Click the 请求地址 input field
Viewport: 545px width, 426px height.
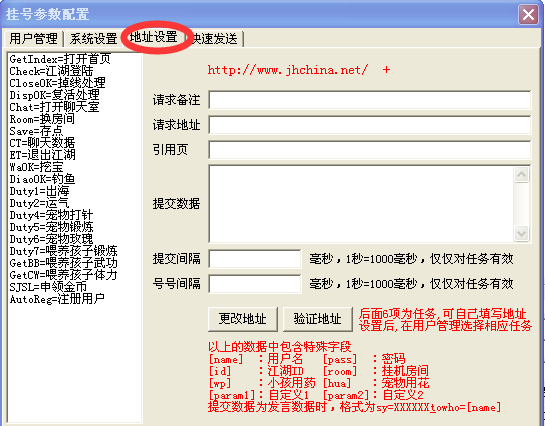369,125
